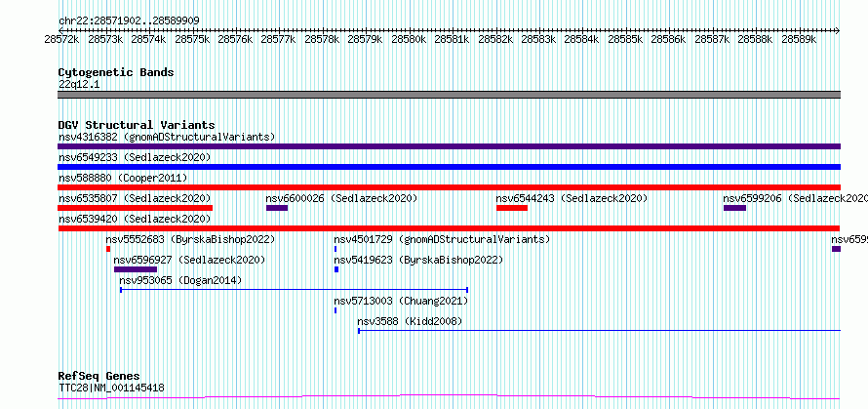Open the nsv3588 Kidd2008 label

tap(410, 321)
